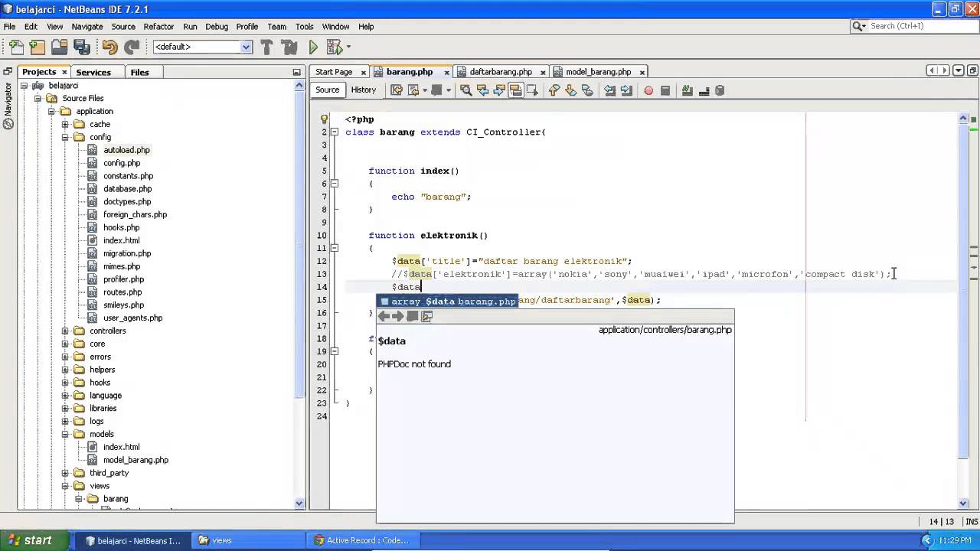Toggle Bookmark icon in editor toolbar
This screenshot has height=551, width=980.
587,90
